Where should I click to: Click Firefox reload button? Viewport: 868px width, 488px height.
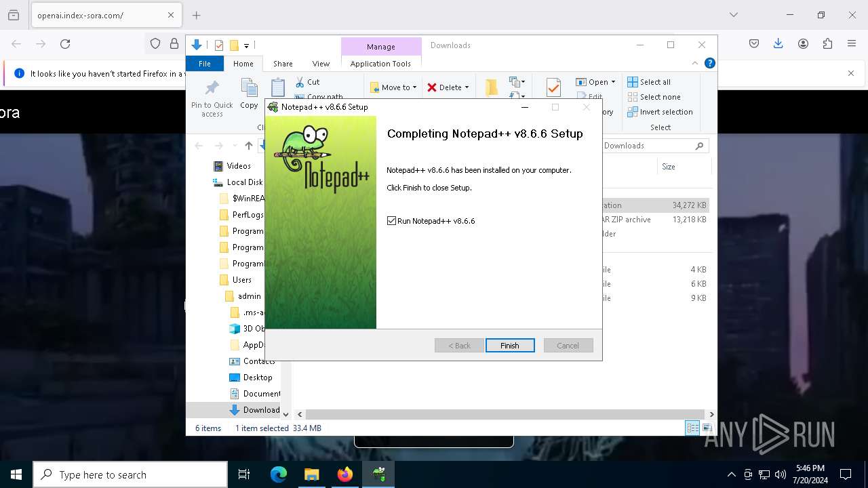click(65, 43)
